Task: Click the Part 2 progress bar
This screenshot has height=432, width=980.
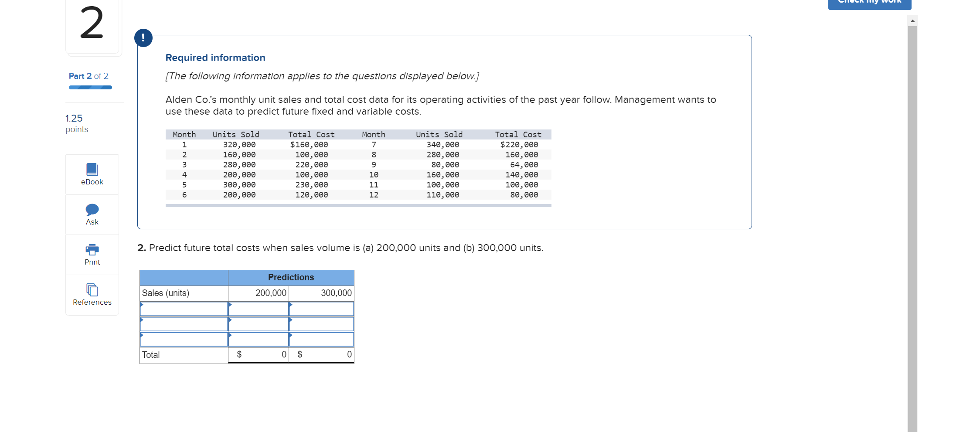Action: pos(90,87)
